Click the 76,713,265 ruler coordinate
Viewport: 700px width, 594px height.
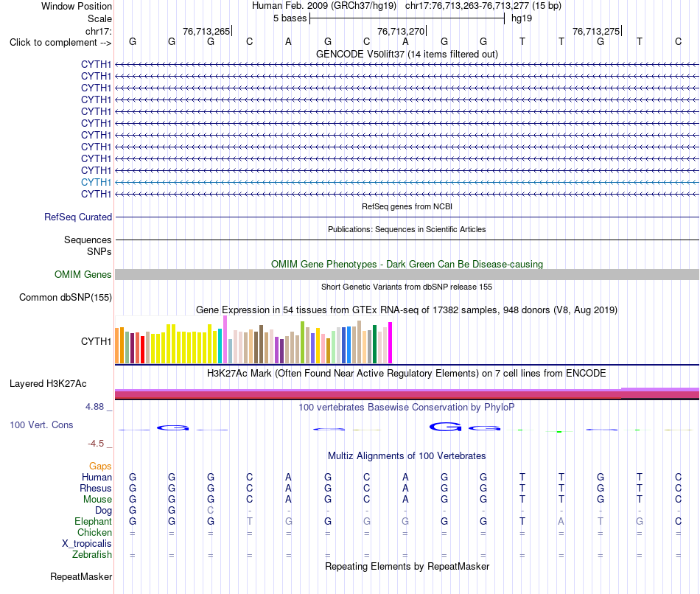click(x=206, y=31)
